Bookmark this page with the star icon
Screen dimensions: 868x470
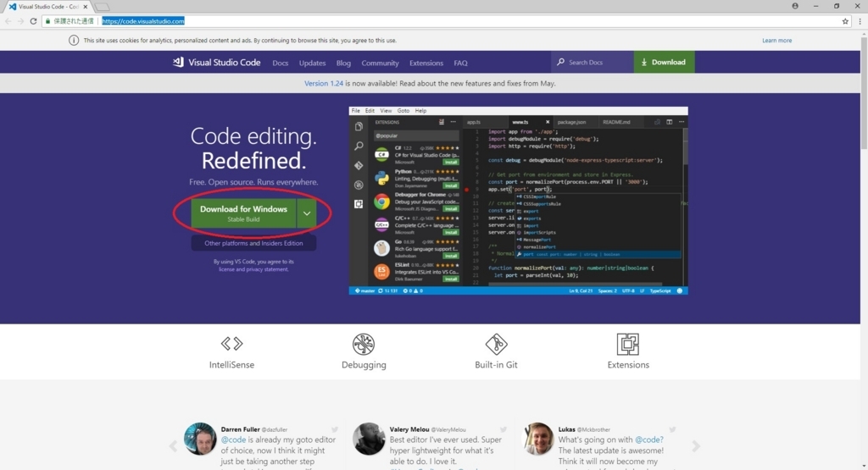(x=845, y=21)
